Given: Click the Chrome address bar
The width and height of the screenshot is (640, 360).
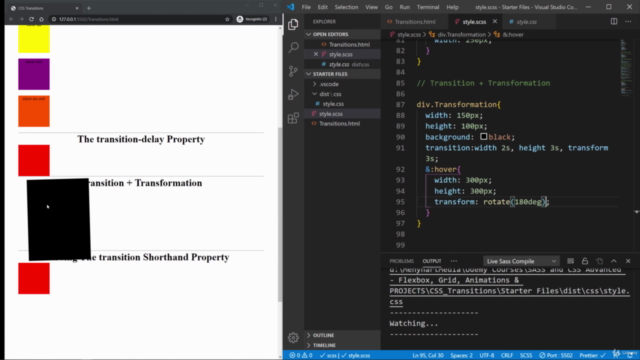Looking at the screenshot, I should coord(139,19).
